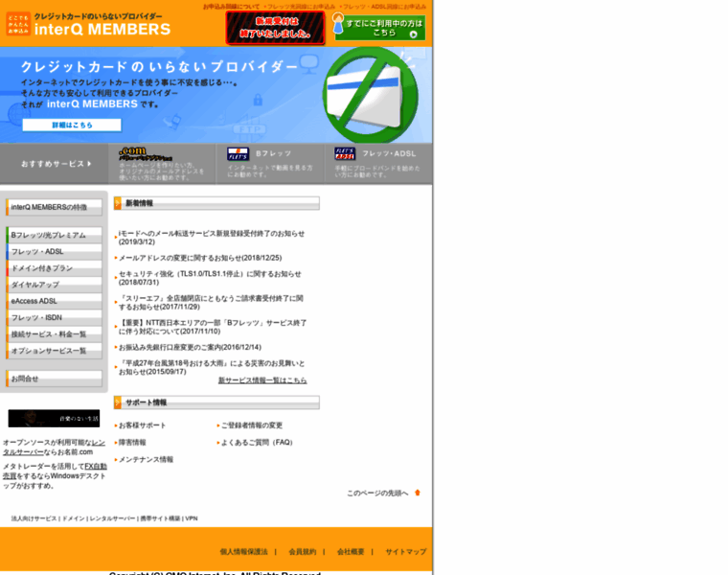
Task: Select ダイヤルアップ in sidebar menu
Action: 54,285
